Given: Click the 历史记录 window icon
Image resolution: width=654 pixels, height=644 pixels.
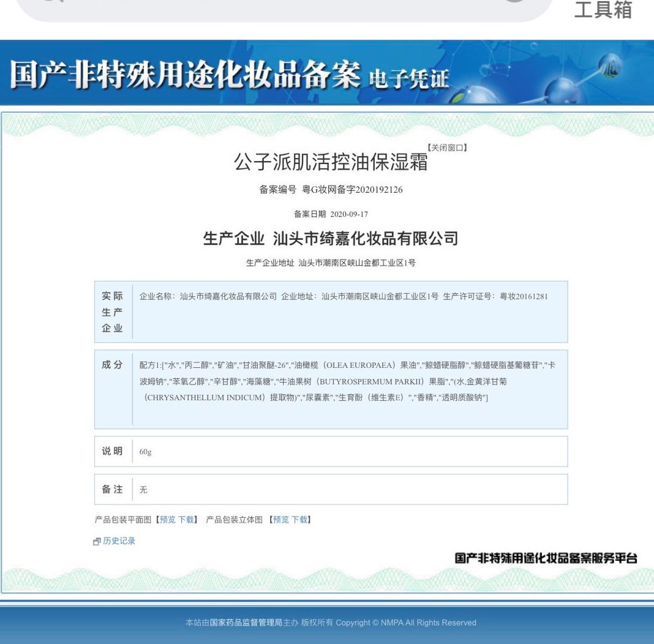Looking at the screenshot, I should [x=97, y=541].
